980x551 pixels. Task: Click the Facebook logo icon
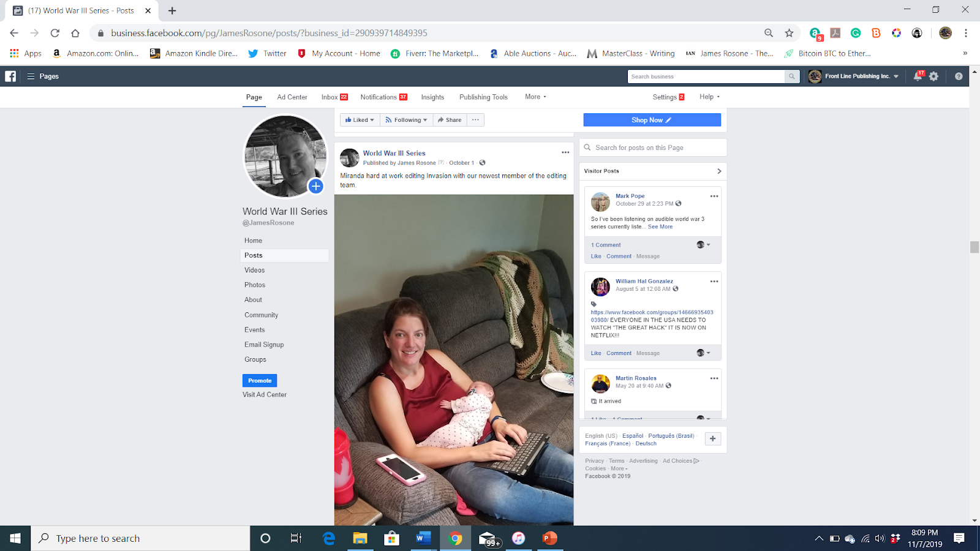pyautogui.click(x=10, y=76)
